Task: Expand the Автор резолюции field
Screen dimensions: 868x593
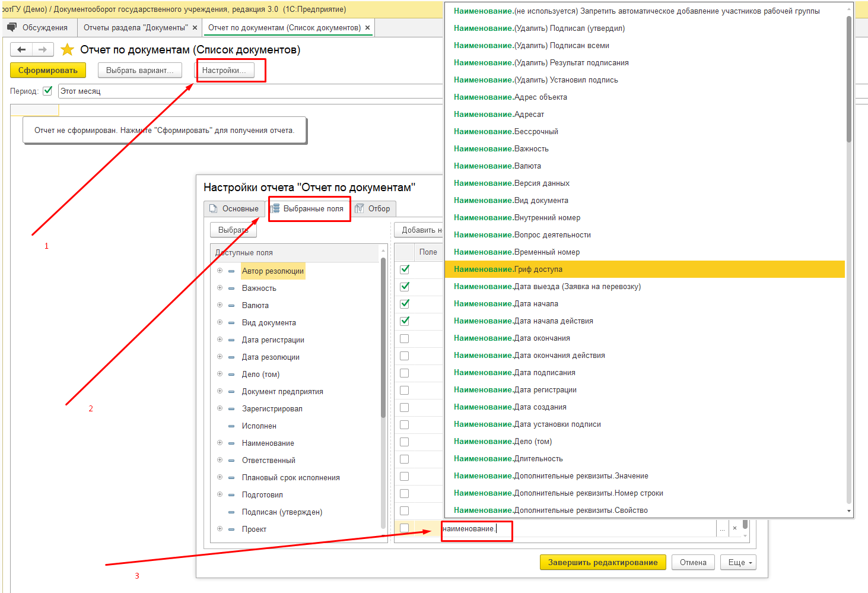Action: pyautogui.click(x=220, y=271)
